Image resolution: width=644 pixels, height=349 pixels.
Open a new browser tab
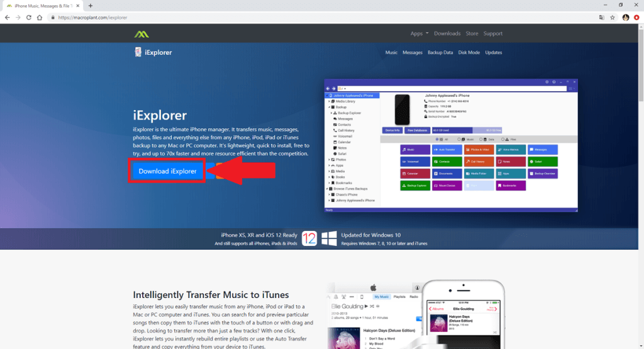[x=91, y=6]
